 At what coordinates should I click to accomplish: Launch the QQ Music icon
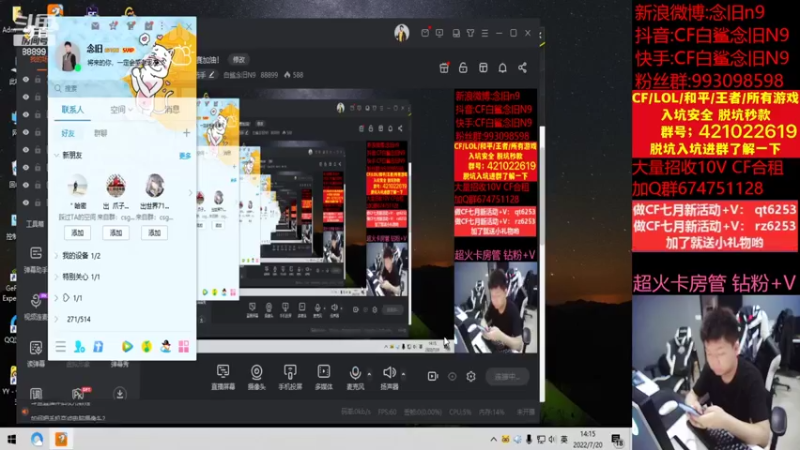pos(146,347)
